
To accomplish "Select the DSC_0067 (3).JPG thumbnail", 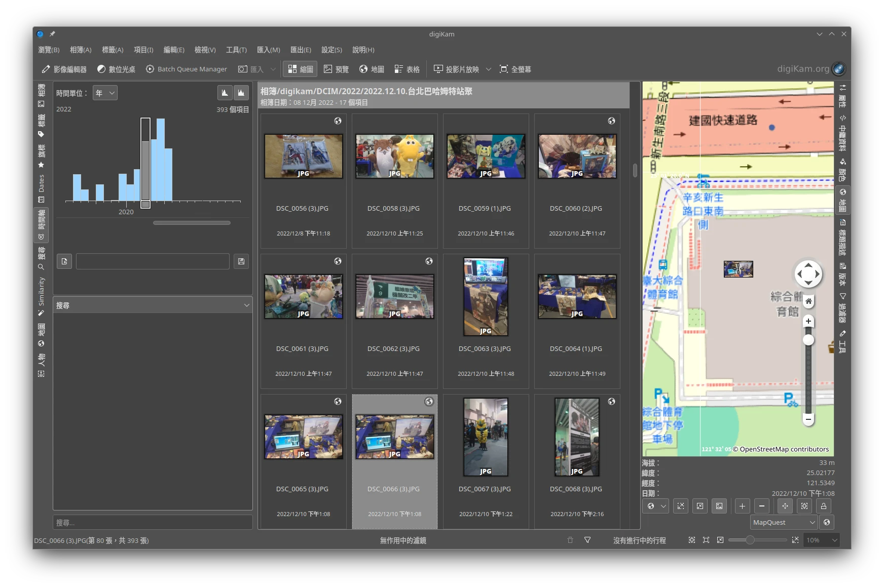I will click(486, 437).
